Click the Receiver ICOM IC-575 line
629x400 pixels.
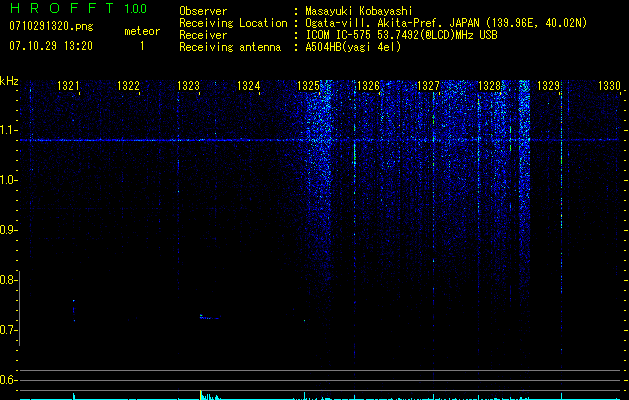[338, 35]
